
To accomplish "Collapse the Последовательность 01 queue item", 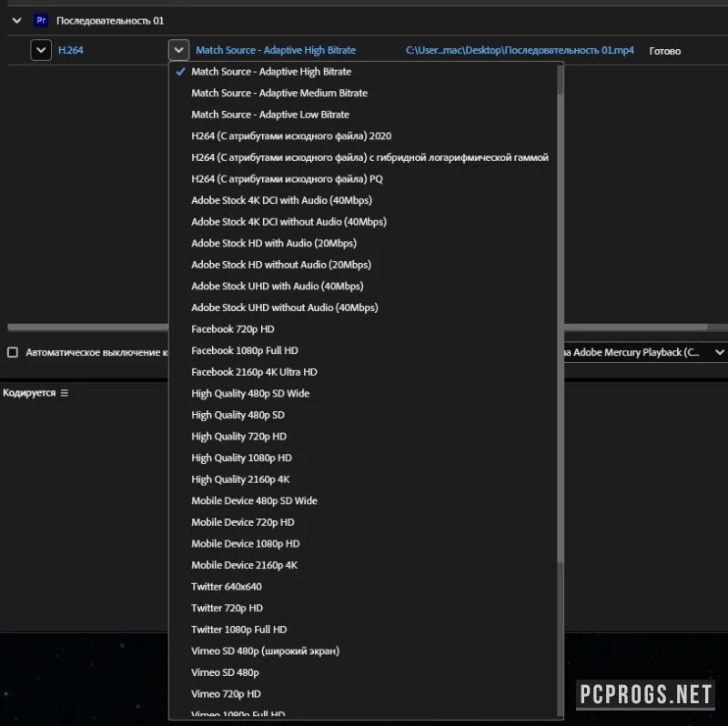I will coord(16,20).
